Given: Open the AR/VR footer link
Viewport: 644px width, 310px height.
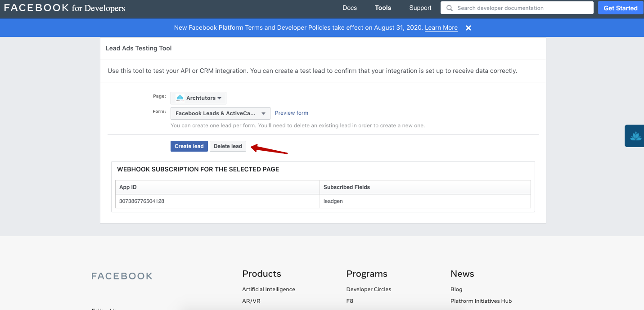Looking at the screenshot, I should (x=251, y=301).
